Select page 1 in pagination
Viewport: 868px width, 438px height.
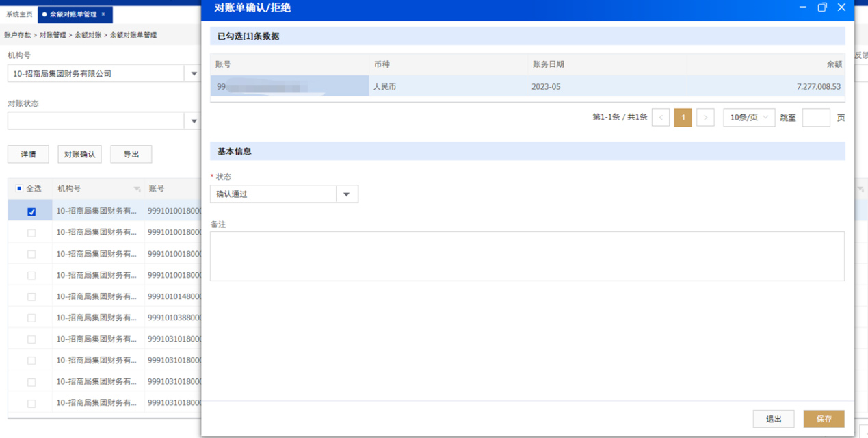(683, 118)
